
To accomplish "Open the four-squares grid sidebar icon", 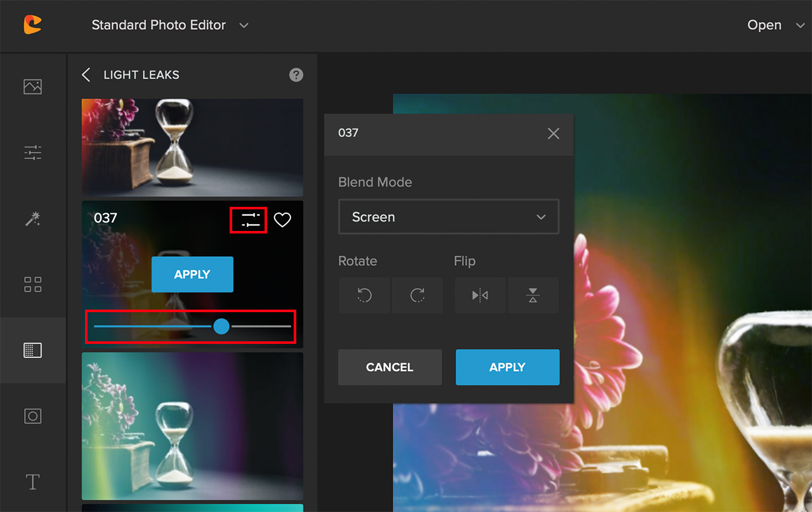I will 32,284.
